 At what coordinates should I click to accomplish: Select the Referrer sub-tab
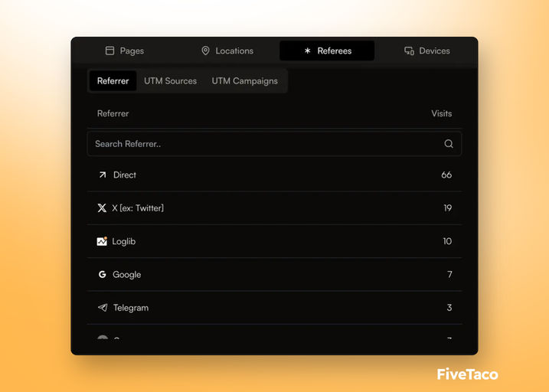113,81
